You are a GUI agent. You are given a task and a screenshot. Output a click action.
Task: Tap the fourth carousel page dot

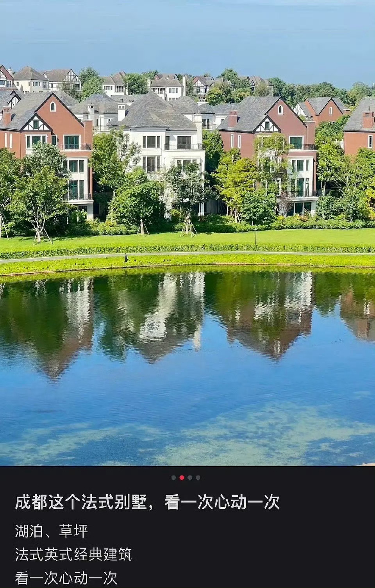pos(198,478)
